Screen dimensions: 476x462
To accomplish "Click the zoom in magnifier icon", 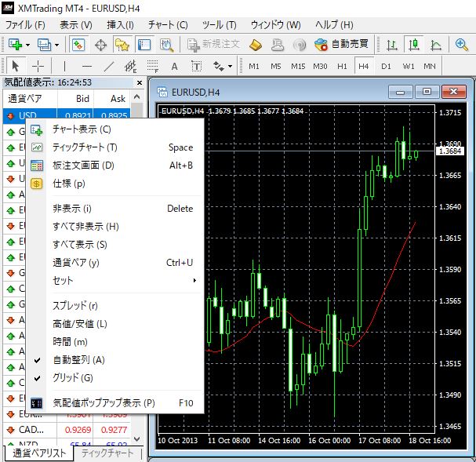I will [x=461, y=45].
